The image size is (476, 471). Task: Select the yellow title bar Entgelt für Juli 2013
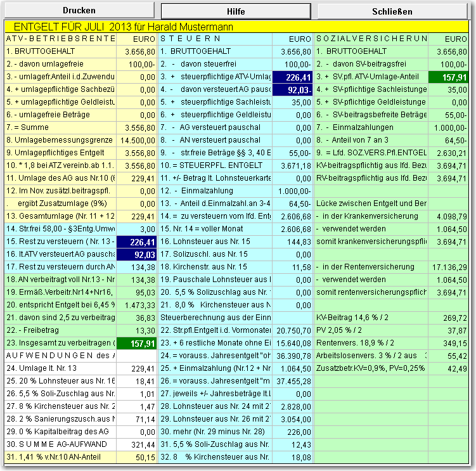click(236, 27)
